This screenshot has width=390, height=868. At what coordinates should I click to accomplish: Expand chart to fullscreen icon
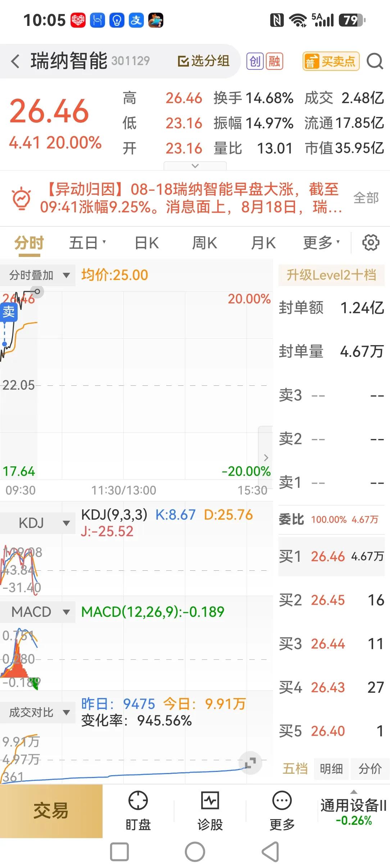point(250,762)
